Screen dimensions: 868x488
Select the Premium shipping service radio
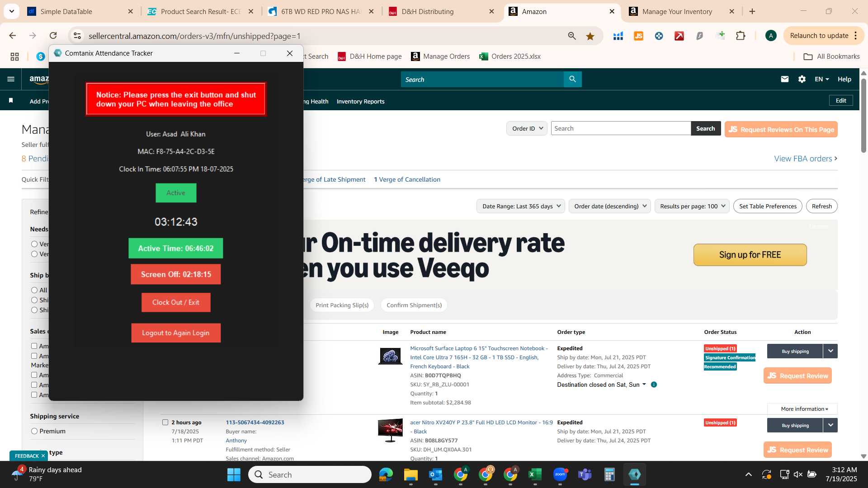pyautogui.click(x=34, y=431)
